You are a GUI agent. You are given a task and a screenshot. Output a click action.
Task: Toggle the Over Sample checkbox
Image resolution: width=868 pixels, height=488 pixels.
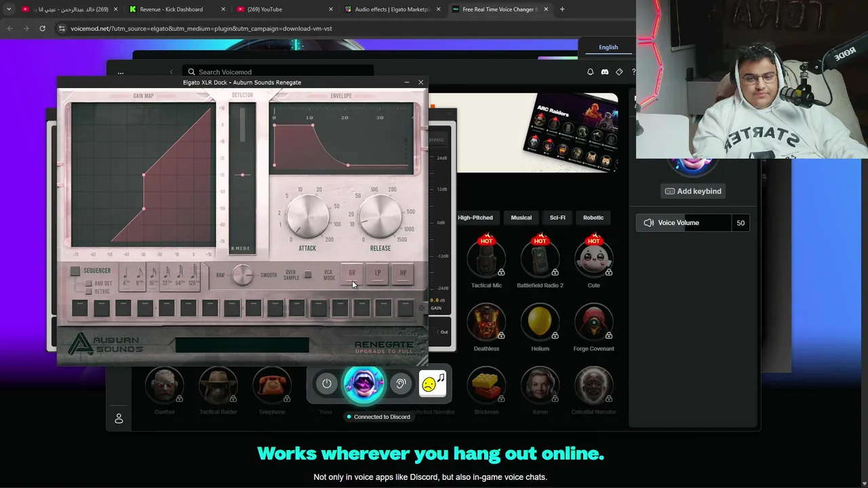click(308, 274)
